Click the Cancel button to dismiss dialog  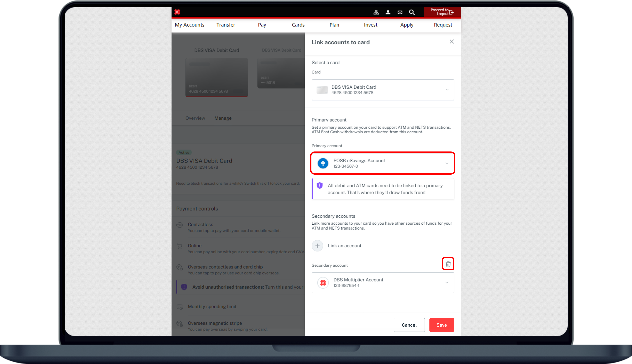(x=409, y=325)
